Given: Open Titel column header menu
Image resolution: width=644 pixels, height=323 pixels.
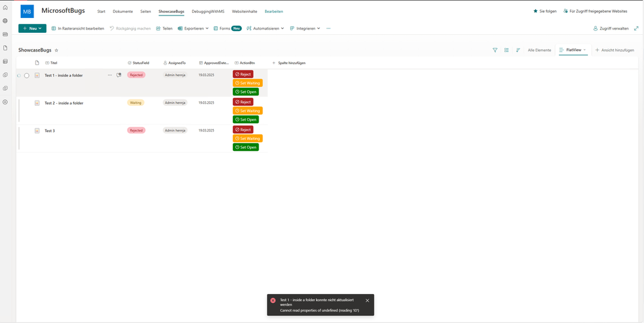Looking at the screenshot, I should 52,63.
